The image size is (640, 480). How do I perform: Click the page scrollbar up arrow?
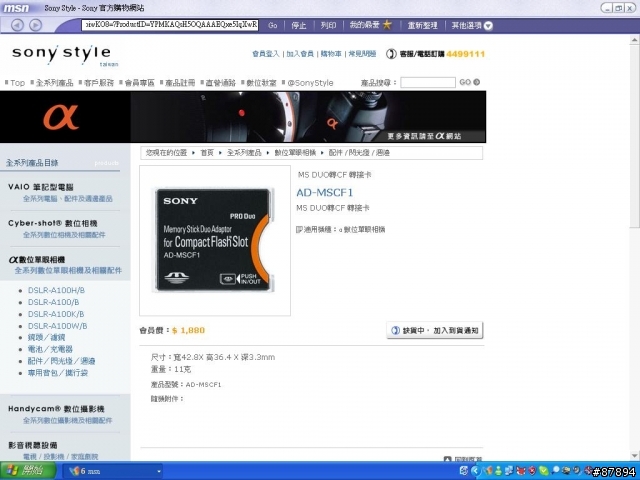634,40
